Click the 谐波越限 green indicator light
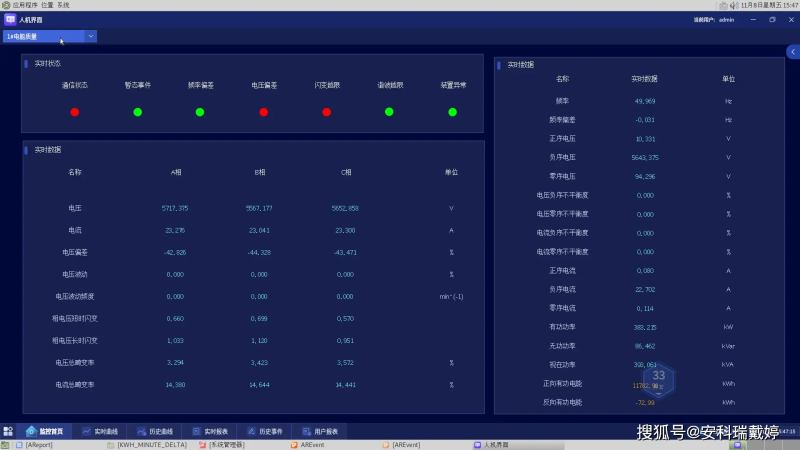 (389, 112)
